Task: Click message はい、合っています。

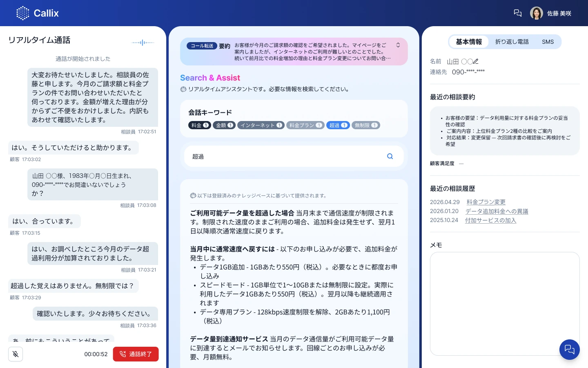Action: pyautogui.click(x=45, y=221)
